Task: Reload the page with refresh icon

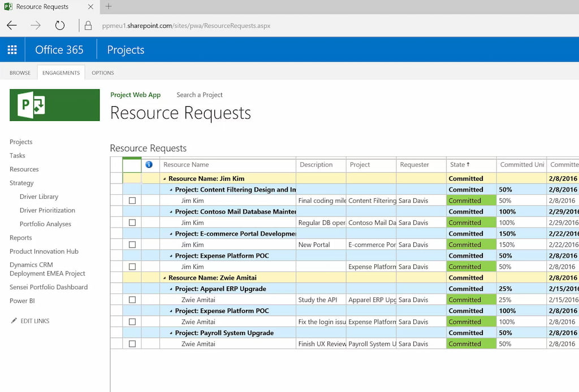Action: [x=60, y=25]
